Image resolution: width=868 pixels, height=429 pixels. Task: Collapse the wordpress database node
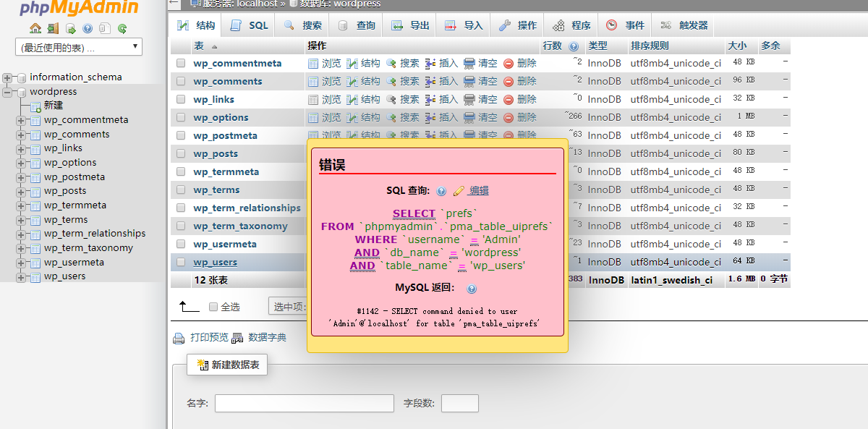(x=7, y=92)
